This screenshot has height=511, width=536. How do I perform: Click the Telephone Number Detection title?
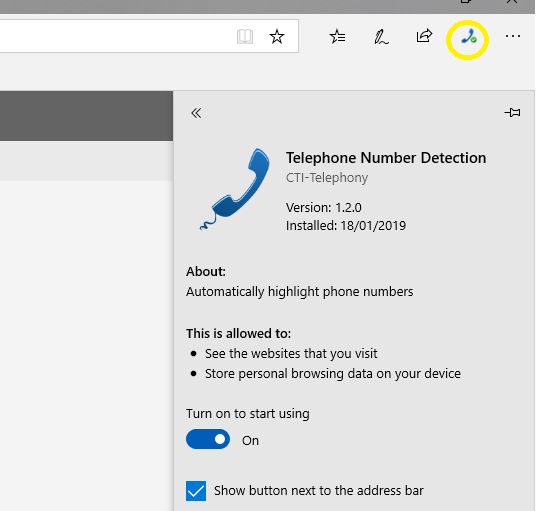[386, 158]
